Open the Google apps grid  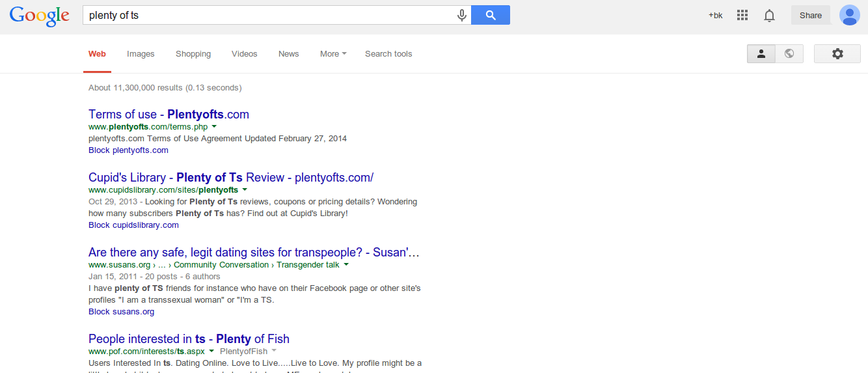(x=742, y=16)
